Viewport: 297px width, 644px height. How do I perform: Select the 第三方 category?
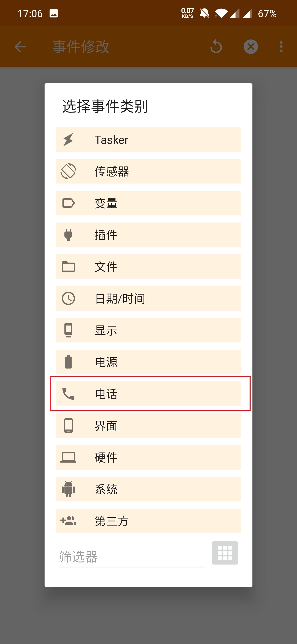pyautogui.click(x=148, y=521)
